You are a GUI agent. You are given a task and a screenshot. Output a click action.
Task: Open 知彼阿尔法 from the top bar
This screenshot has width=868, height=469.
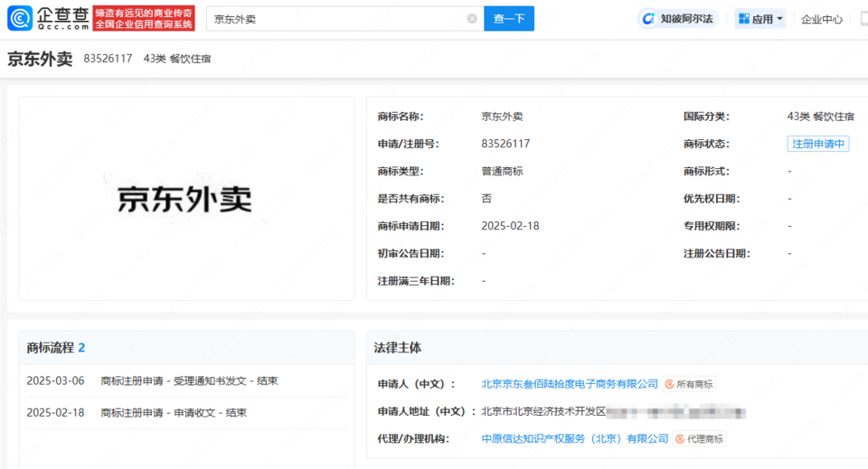pyautogui.click(x=685, y=19)
